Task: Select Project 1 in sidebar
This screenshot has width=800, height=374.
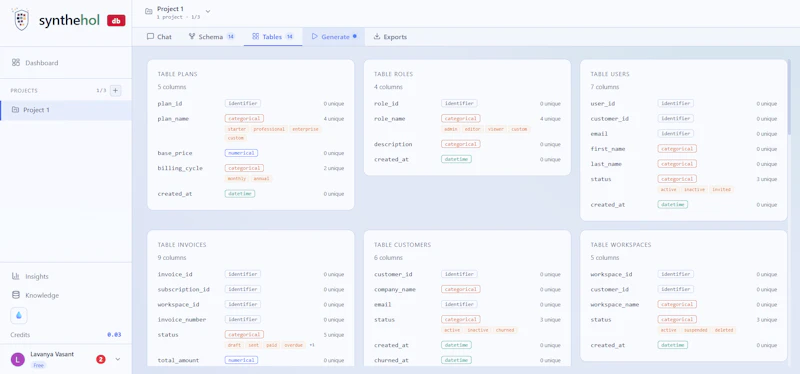Action: coord(66,110)
